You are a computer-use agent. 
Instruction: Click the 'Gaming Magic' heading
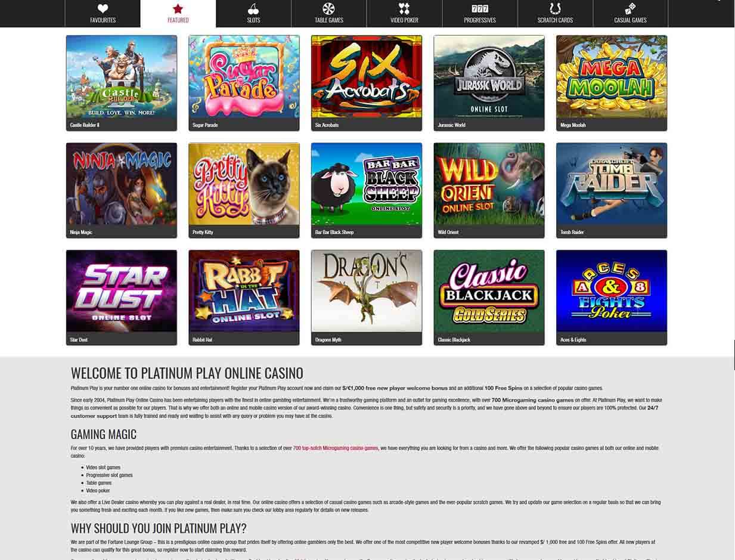pos(104,434)
